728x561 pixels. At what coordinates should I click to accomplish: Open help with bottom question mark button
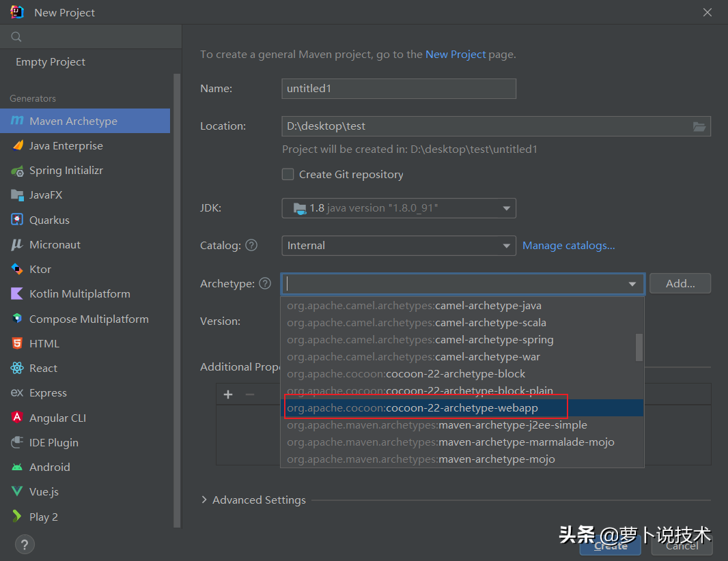(x=25, y=545)
